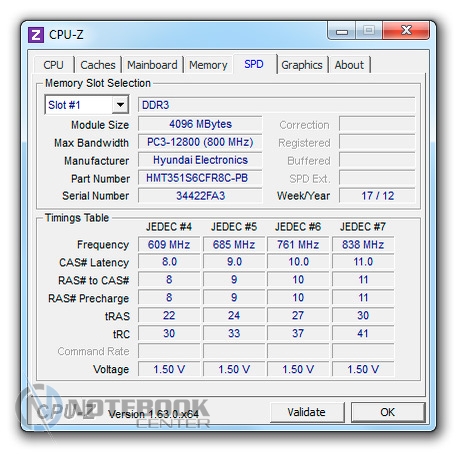Screen dimensions: 459x455
Task: Click the Week/Year 17 / 12 field
Action: click(377, 196)
